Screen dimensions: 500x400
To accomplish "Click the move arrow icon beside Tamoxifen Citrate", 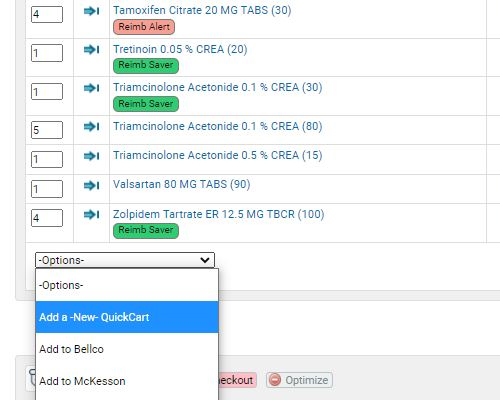I will click(x=91, y=11).
